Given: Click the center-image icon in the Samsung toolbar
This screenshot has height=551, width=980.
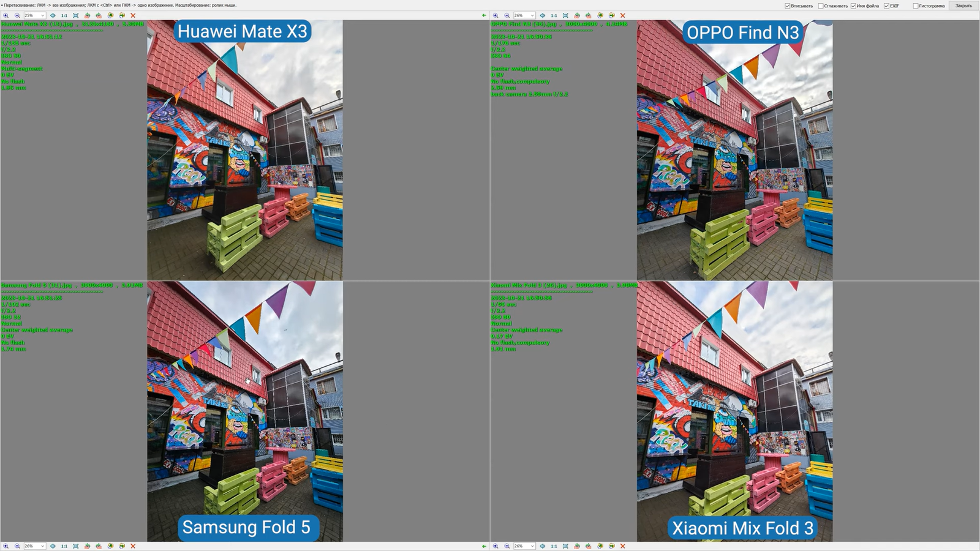Looking at the screenshot, I should click(53, 546).
